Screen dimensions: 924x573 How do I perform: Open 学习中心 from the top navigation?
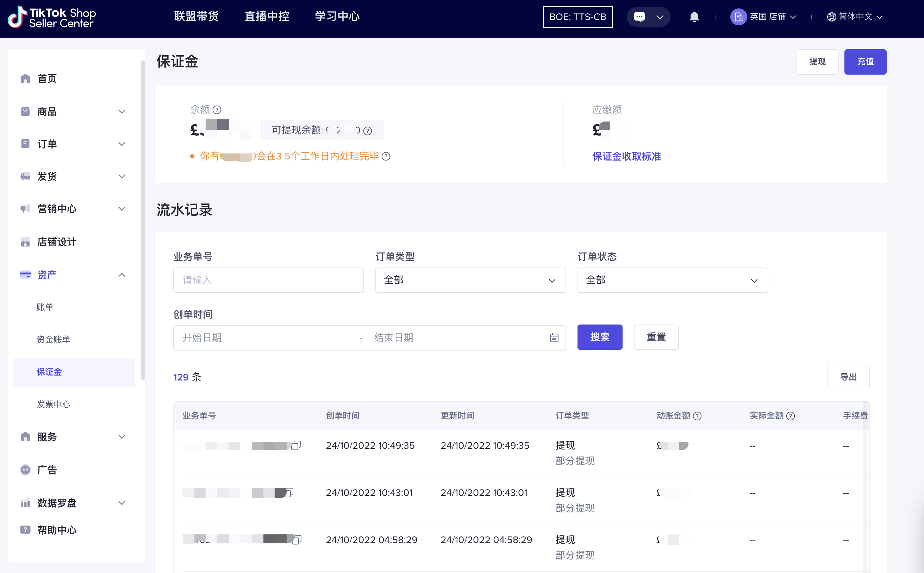[x=337, y=16]
